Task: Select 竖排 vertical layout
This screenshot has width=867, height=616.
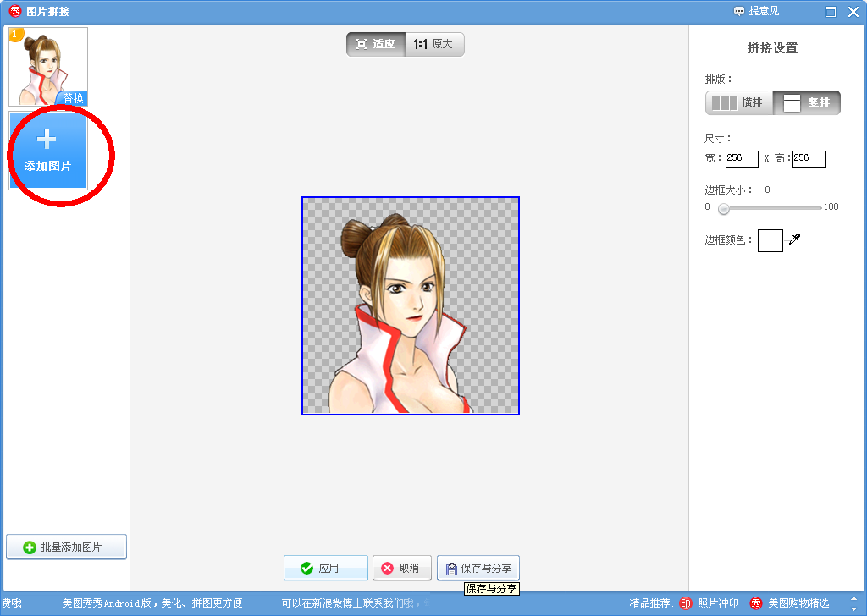Action: tap(807, 102)
